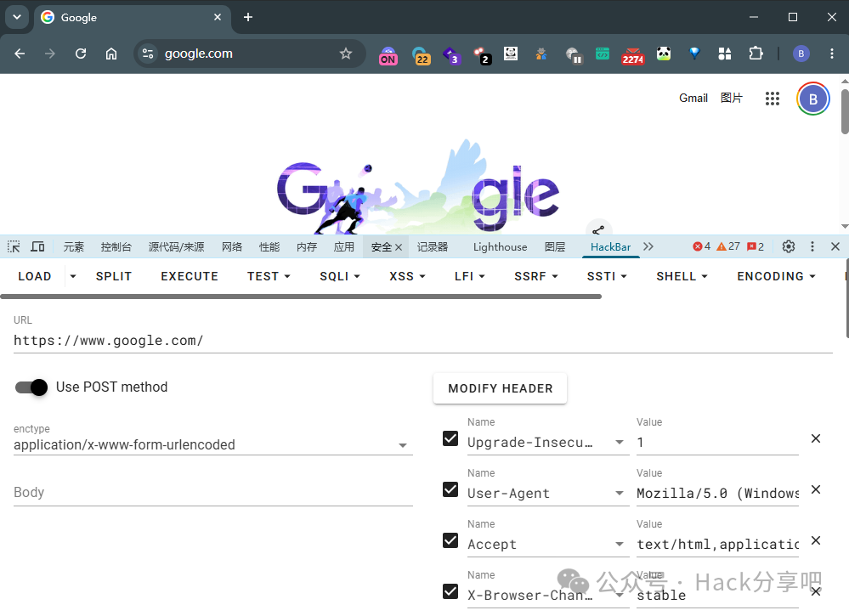This screenshot has width=849, height=616.
Task: Click the pink ON extension icon
Action: tap(388, 56)
